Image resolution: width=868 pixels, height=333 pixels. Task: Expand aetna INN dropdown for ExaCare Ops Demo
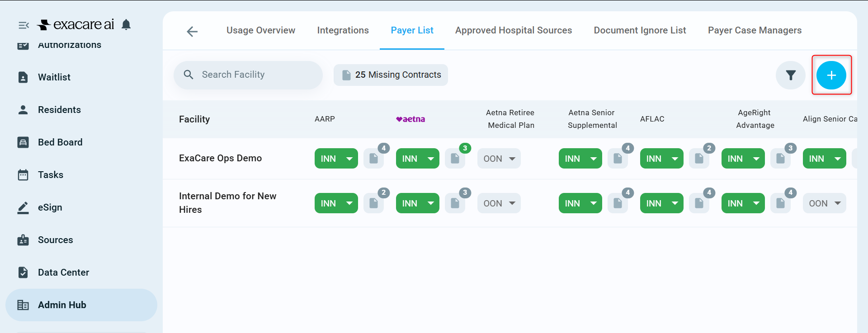click(x=418, y=159)
